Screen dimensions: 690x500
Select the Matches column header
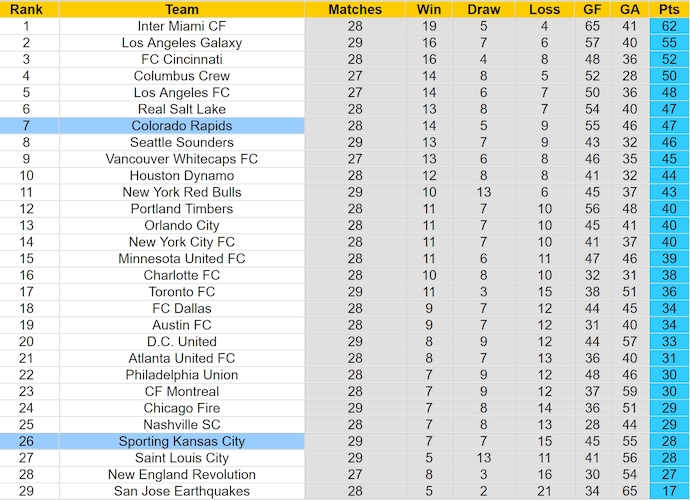point(355,9)
